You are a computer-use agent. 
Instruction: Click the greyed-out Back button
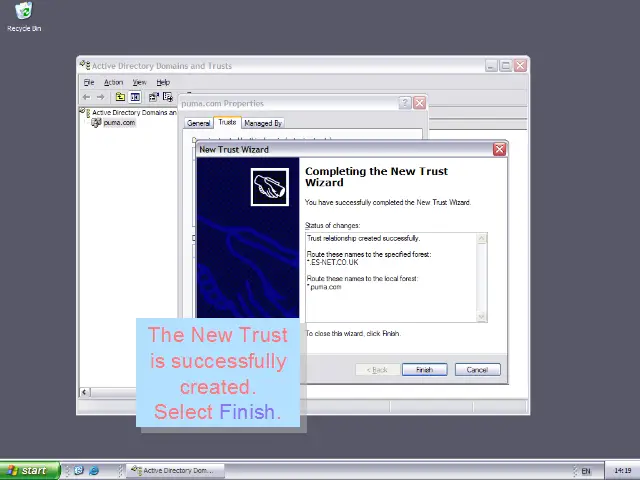coord(378,369)
